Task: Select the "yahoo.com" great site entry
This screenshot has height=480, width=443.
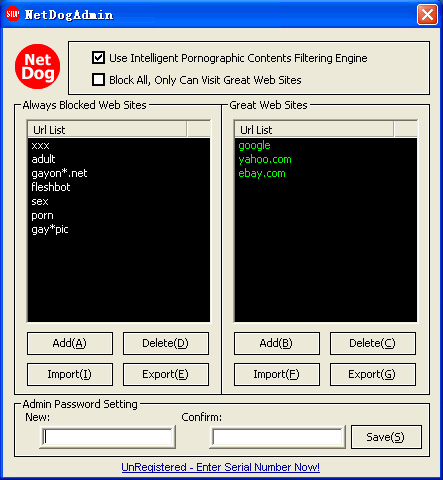Action: point(265,159)
